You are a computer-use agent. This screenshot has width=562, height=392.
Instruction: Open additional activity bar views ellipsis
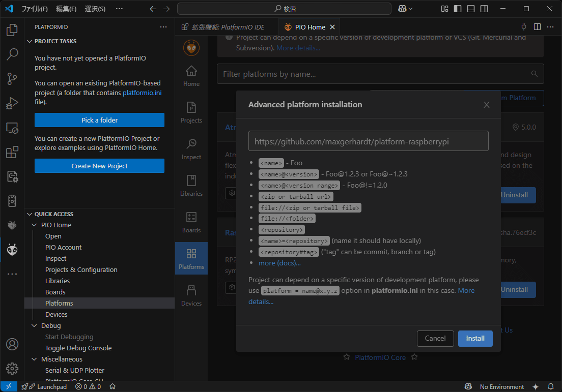tap(12, 274)
